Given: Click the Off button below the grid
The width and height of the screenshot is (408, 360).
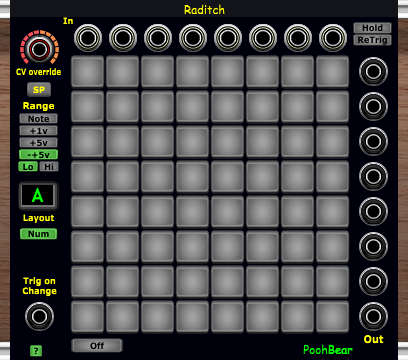Looking at the screenshot, I should 97,346.
